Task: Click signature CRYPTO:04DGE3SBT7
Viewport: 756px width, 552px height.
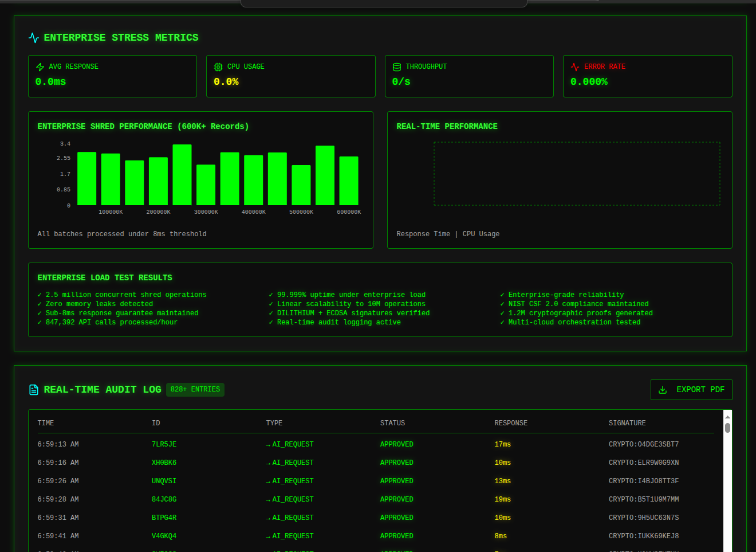Action: point(644,444)
